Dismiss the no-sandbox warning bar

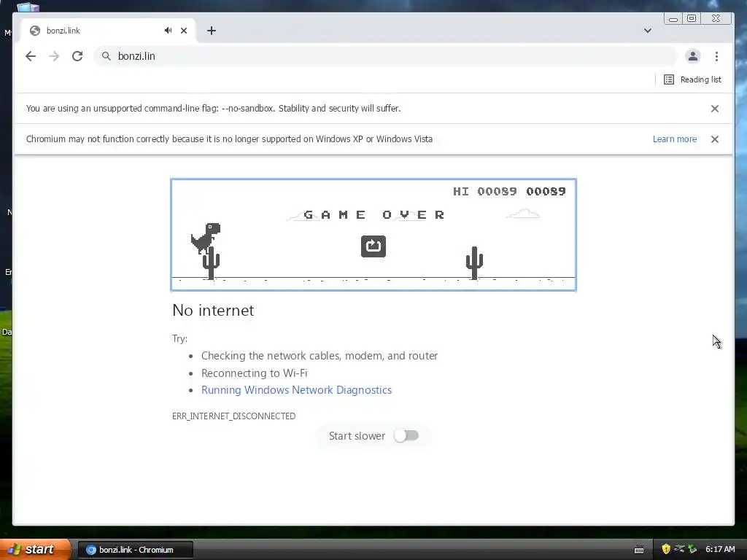tap(715, 109)
